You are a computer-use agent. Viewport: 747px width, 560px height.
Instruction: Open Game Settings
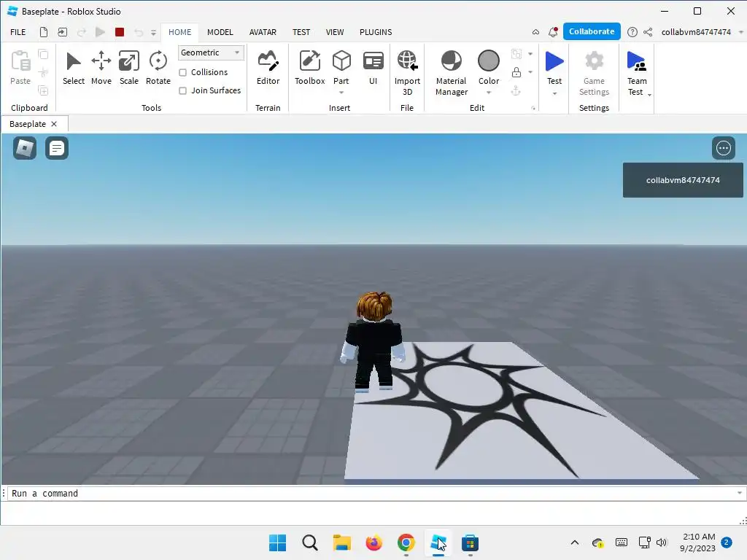pyautogui.click(x=594, y=72)
